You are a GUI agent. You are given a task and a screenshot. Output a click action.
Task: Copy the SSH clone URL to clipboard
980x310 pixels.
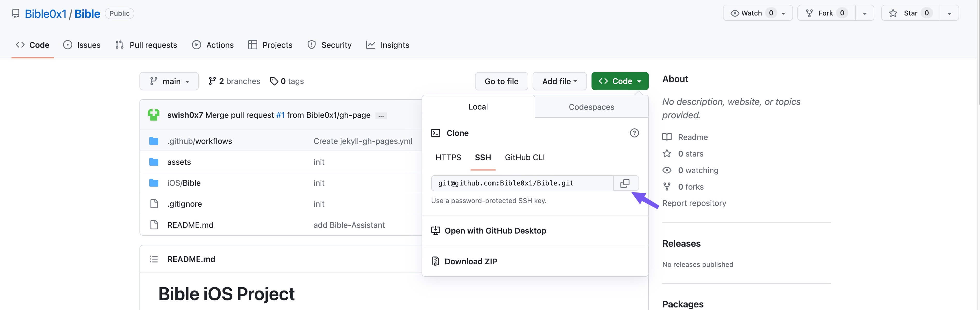click(x=625, y=183)
